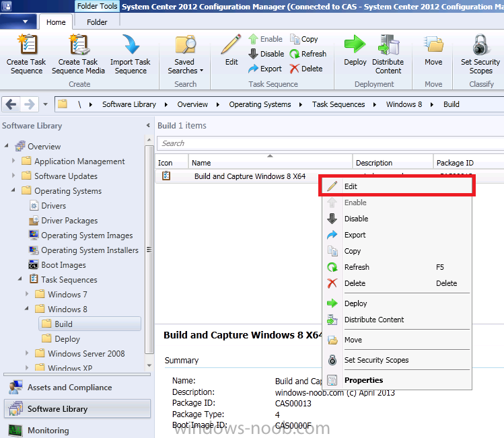Switch to the Folder ribbon tab
The height and width of the screenshot is (438, 504).
pyautogui.click(x=97, y=22)
